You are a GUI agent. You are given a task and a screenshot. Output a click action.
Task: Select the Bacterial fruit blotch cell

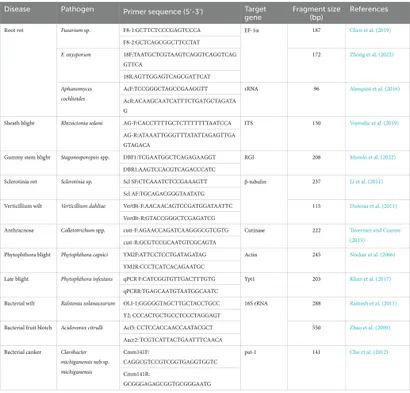tap(28, 328)
